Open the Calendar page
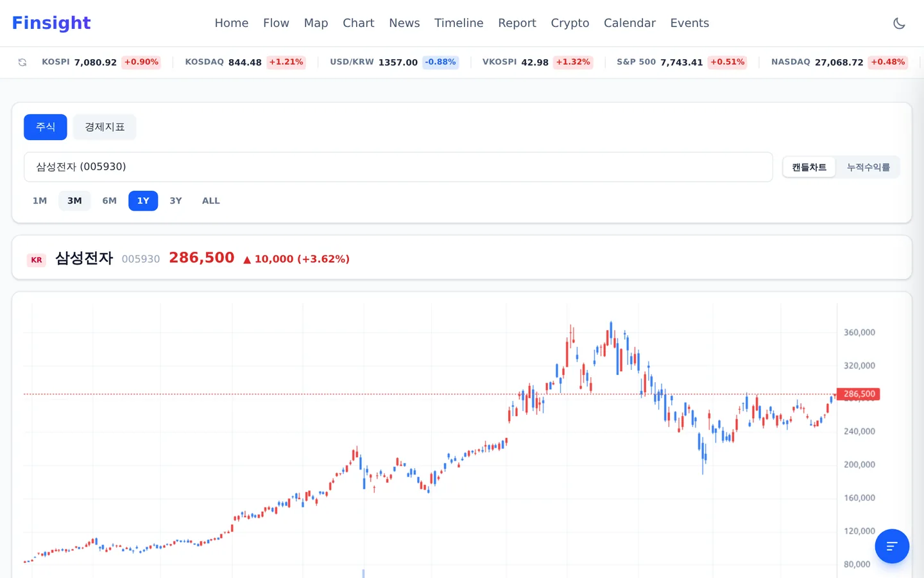 click(629, 23)
